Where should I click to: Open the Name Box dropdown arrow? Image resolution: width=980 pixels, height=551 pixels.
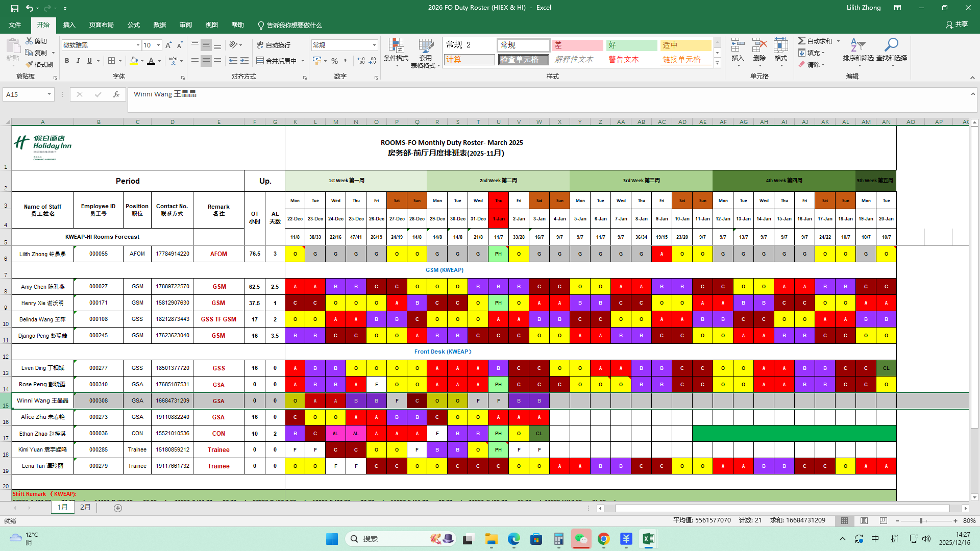(x=49, y=94)
